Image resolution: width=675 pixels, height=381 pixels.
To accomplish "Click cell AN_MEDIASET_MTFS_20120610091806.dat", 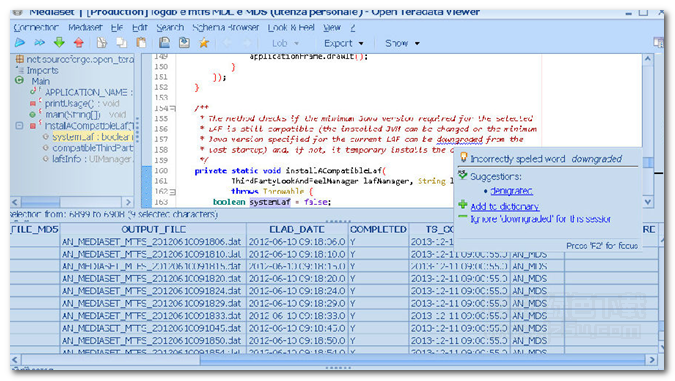I will 152,242.
